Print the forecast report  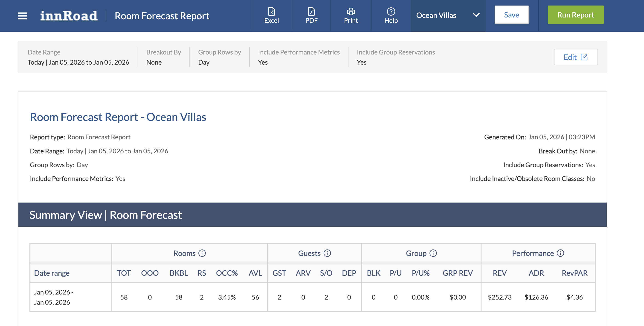click(x=351, y=15)
